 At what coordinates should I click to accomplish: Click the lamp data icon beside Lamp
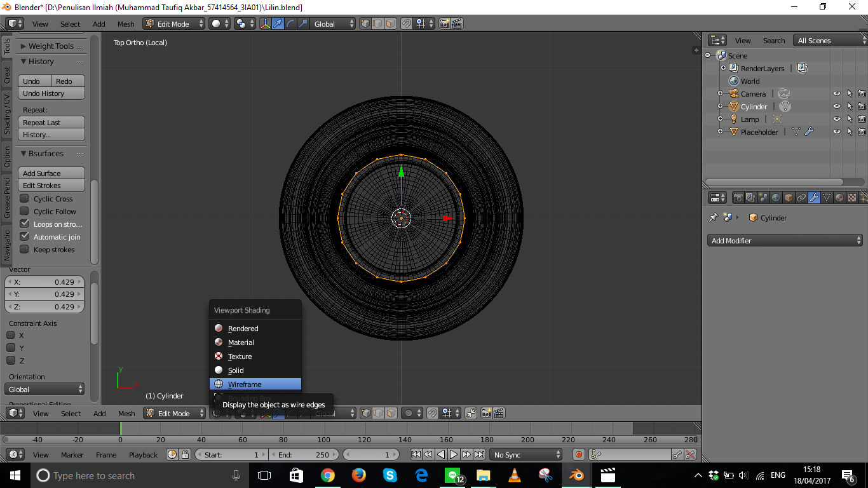(776, 119)
